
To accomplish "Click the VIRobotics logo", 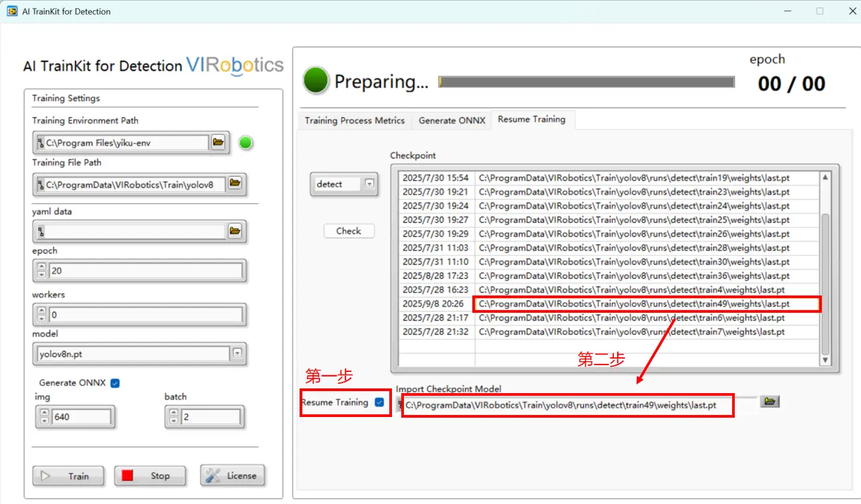I will (235, 65).
